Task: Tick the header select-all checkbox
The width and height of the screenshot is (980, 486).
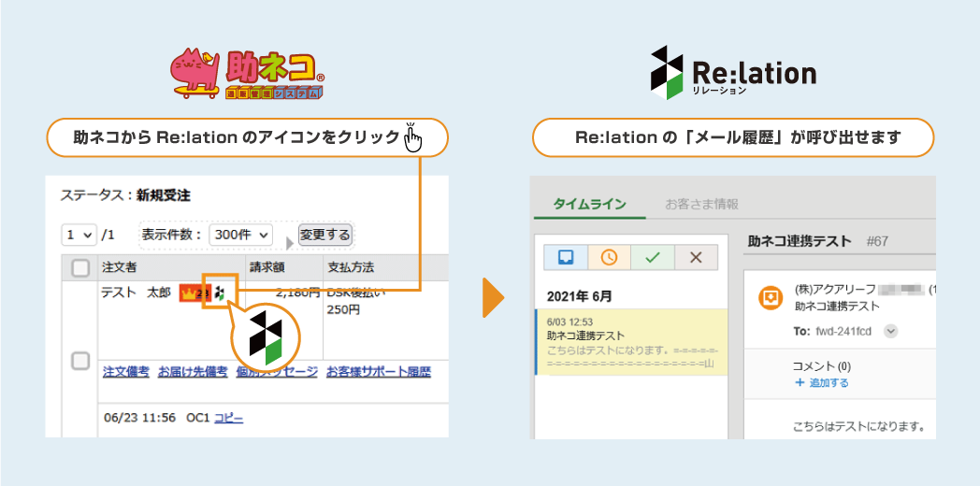Action: tap(80, 268)
